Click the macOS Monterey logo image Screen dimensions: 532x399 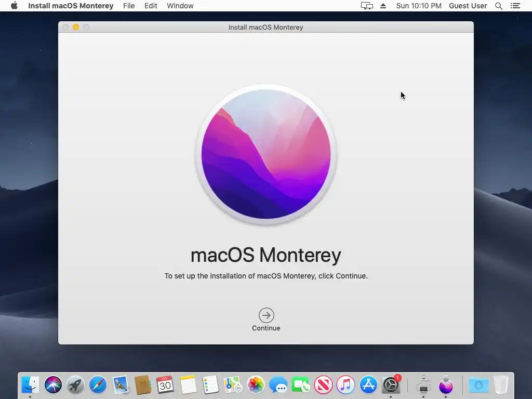pyautogui.click(x=266, y=154)
